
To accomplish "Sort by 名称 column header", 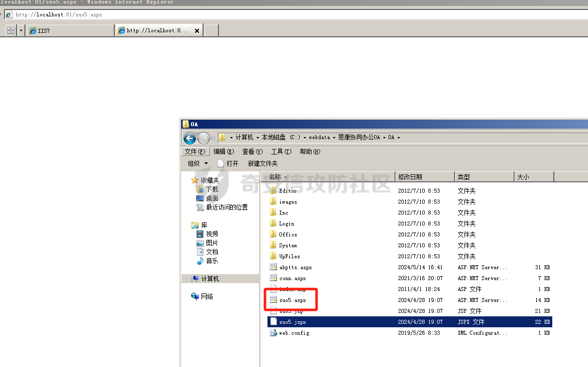I will 328,177.
